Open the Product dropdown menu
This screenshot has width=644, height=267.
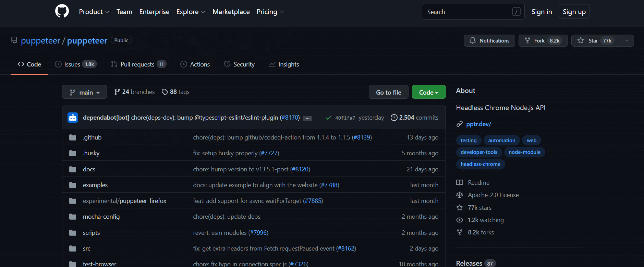pyautogui.click(x=94, y=12)
